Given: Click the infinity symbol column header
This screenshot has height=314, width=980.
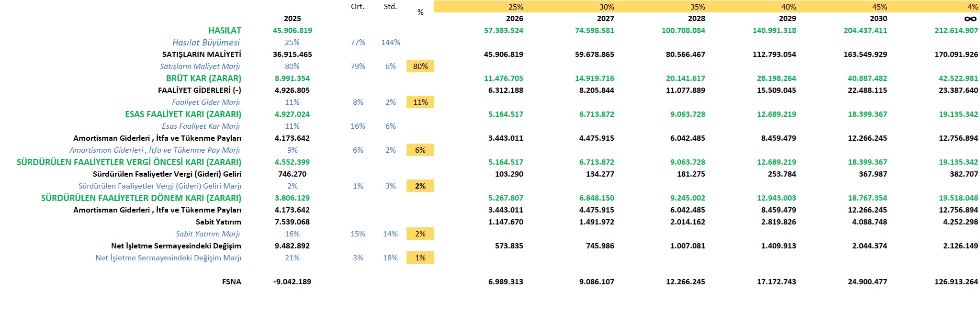Looking at the screenshot, I should [x=970, y=19].
